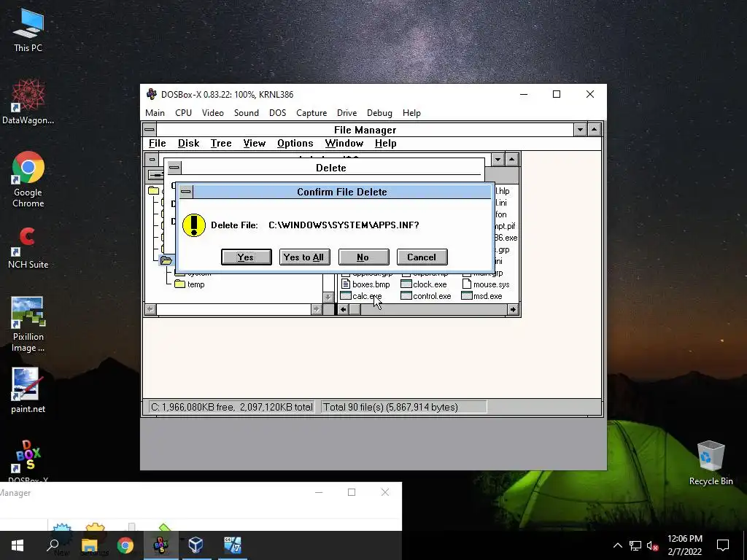This screenshot has width=747, height=560.
Task: Open DOSBox-X Sound menu
Action: (x=247, y=113)
